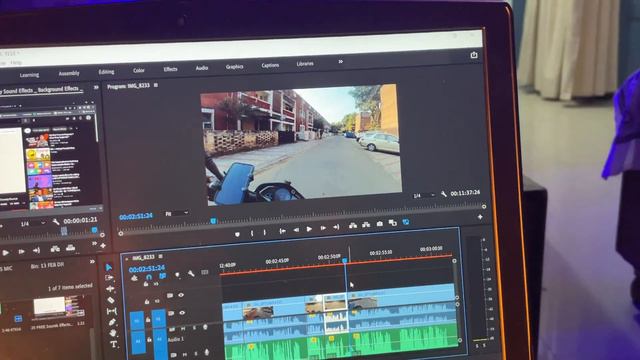640x360 pixels.
Task: Add a marker in Program monitor
Action: coord(237,234)
